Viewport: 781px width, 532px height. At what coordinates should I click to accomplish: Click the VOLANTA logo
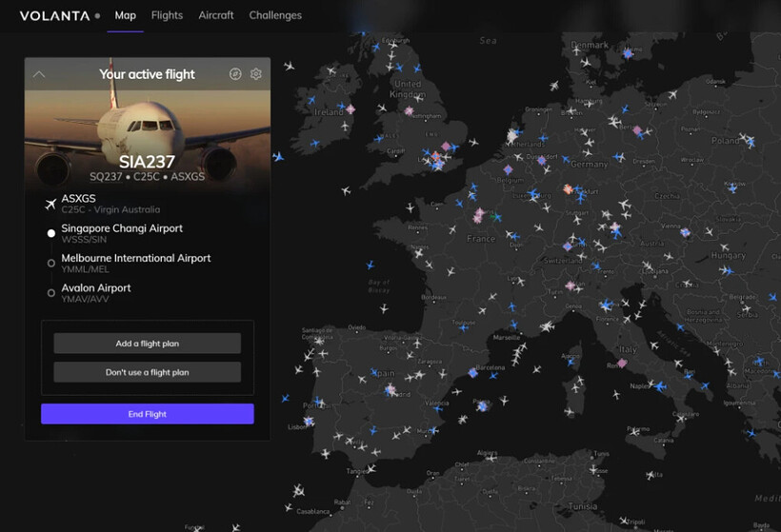(x=55, y=16)
